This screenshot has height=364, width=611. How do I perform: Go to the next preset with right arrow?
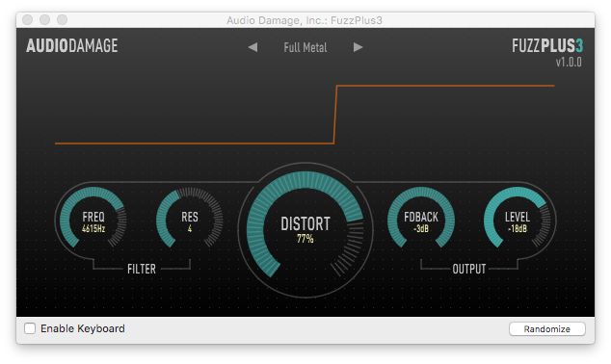(x=358, y=47)
